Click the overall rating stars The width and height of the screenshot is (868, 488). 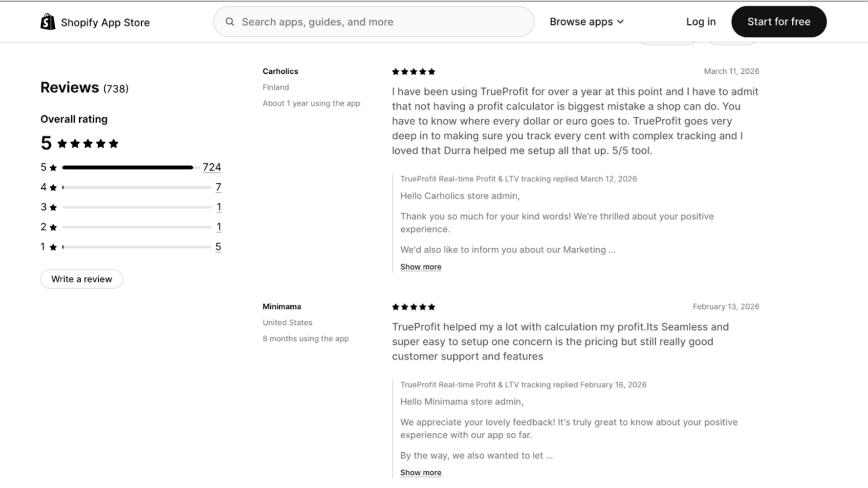(x=88, y=144)
